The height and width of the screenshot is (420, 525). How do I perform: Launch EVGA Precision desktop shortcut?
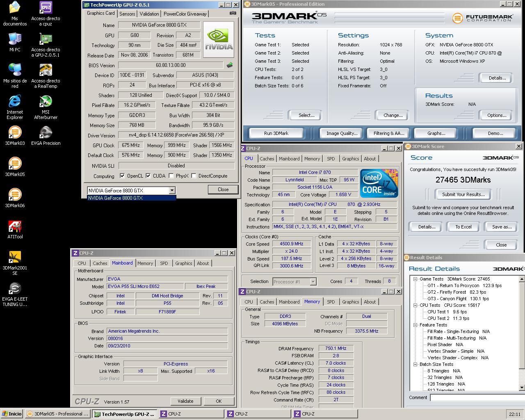tap(46, 136)
